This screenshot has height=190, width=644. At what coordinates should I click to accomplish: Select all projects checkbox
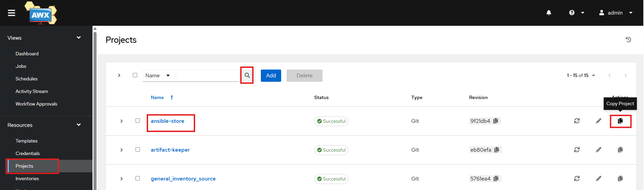click(x=135, y=75)
